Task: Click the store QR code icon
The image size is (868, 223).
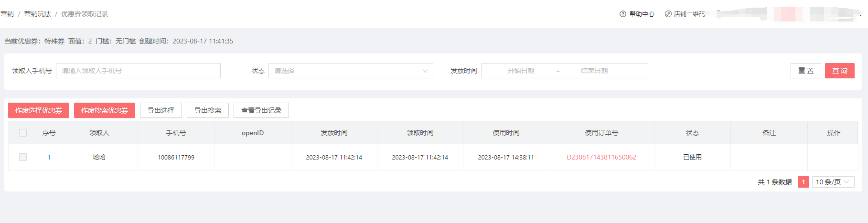Action: (x=668, y=14)
